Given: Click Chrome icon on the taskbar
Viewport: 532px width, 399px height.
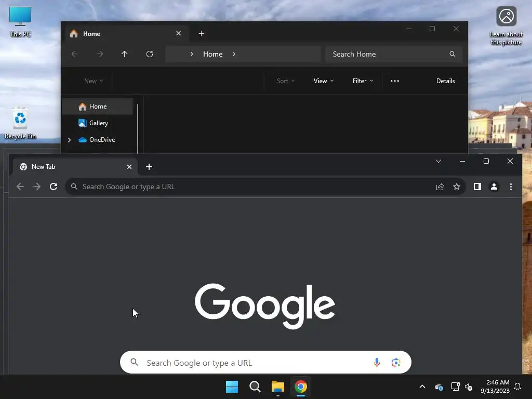Looking at the screenshot, I should [x=301, y=387].
